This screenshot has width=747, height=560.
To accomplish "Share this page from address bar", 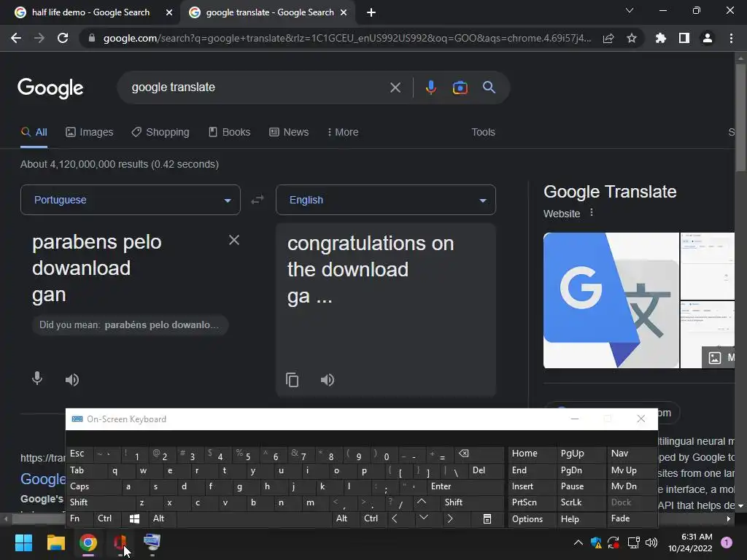I will pyautogui.click(x=608, y=38).
